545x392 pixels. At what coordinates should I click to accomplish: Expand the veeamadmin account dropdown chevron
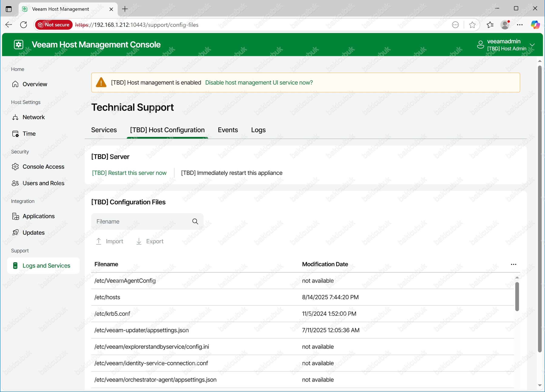click(x=532, y=45)
